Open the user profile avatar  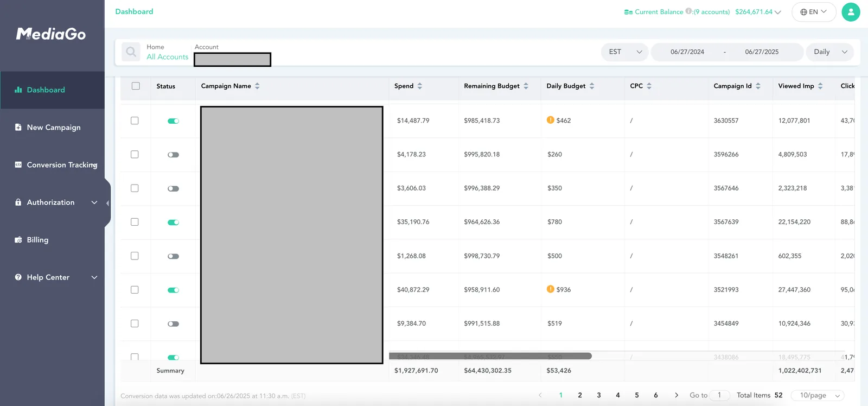point(851,12)
